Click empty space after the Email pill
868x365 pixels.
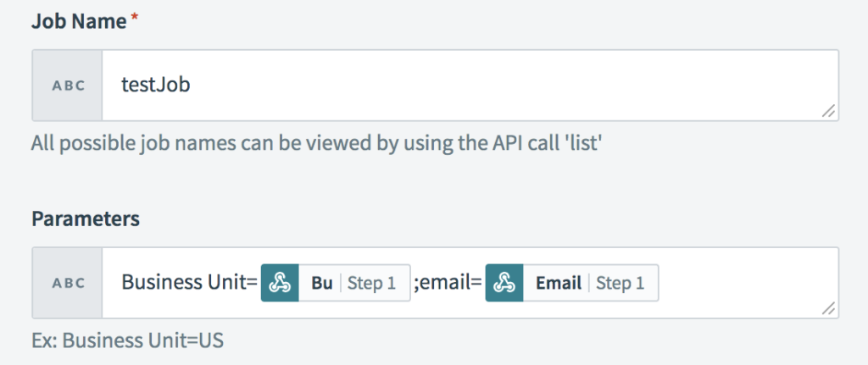click(737, 283)
